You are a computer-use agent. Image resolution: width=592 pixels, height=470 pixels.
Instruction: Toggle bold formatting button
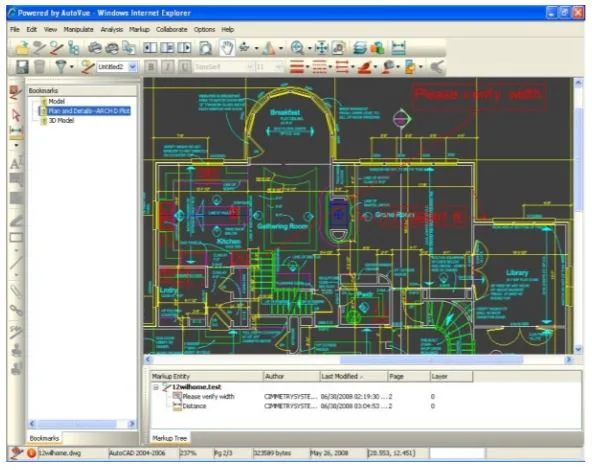coord(151,67)
